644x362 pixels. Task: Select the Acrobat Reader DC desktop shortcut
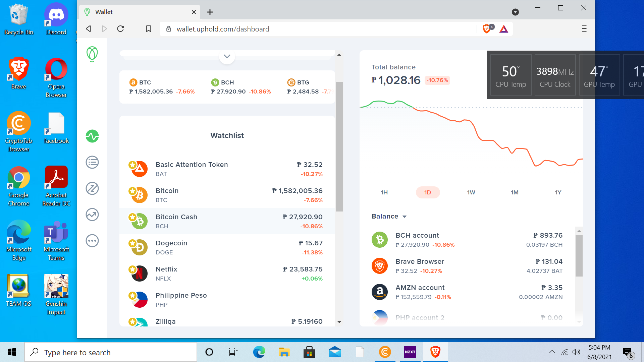point(56,186)
